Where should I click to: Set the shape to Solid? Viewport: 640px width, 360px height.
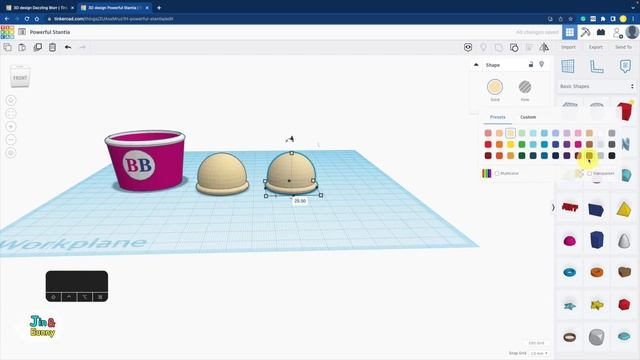[495, 87]
